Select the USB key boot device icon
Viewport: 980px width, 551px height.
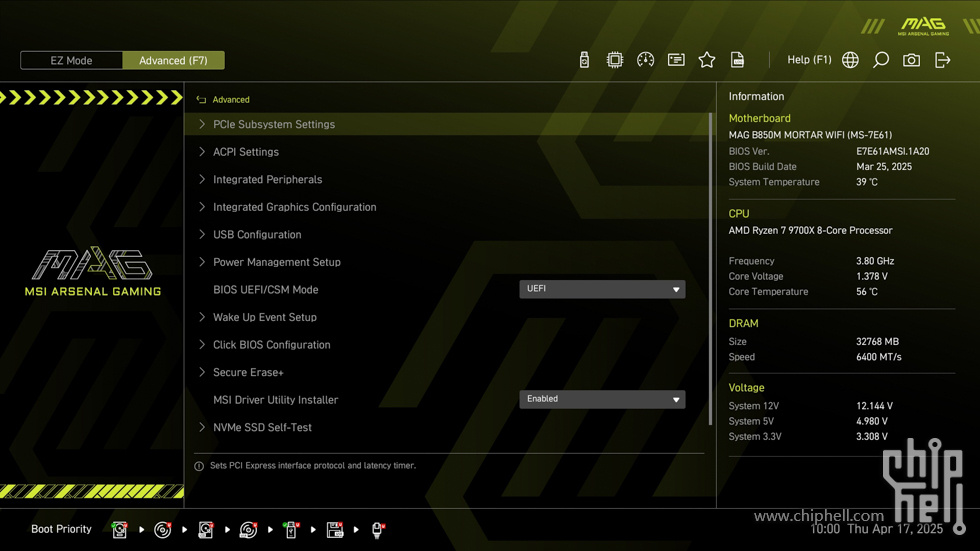point(291,530)
